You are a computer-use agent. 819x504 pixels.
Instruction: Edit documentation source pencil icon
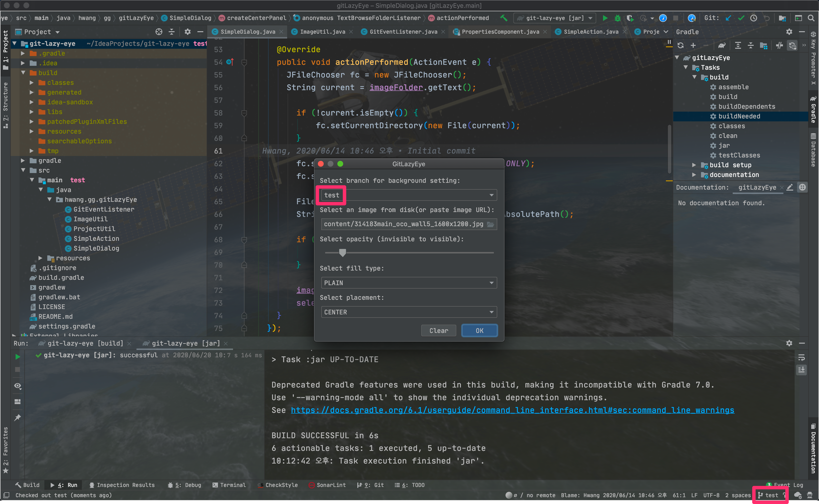(790, 187)
